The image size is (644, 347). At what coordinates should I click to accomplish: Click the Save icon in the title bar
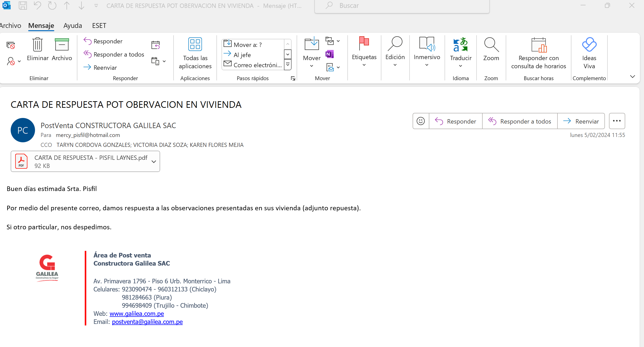pos(23,6)
